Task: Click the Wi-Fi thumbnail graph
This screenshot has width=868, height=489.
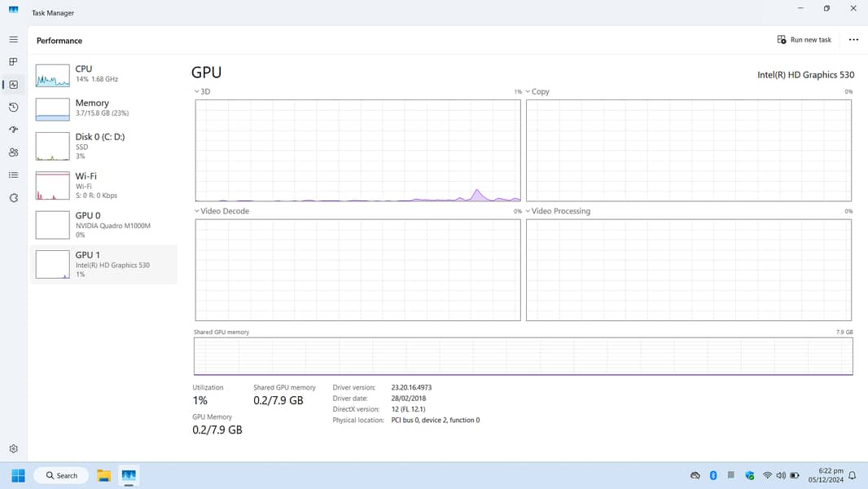Action: pyautogui.click(x=53, y=186)
